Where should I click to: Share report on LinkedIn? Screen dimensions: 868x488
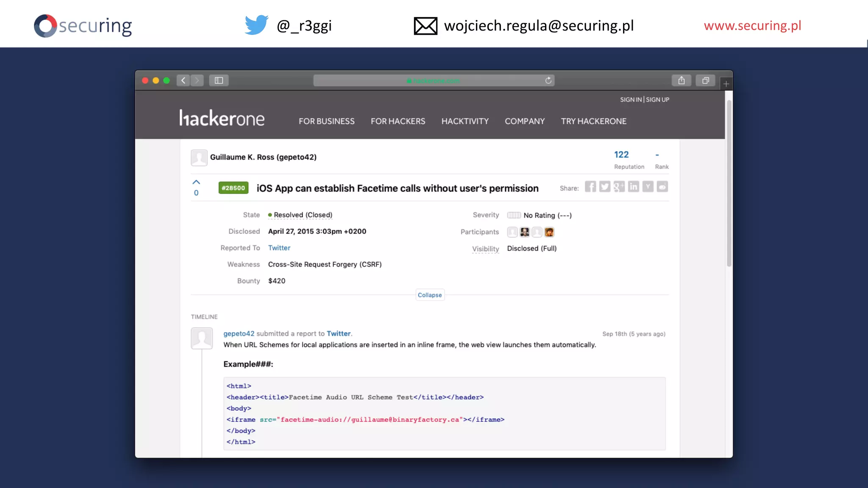pos(634,187)
